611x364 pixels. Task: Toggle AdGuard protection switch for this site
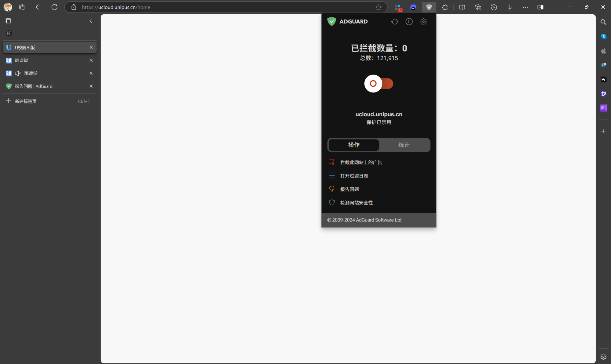[379, 84]
